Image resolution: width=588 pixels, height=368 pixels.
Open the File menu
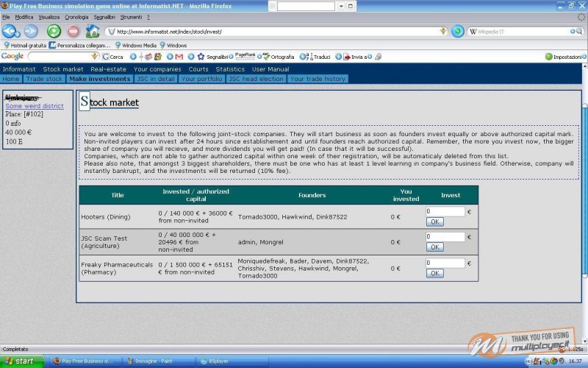tap(6, 17)
